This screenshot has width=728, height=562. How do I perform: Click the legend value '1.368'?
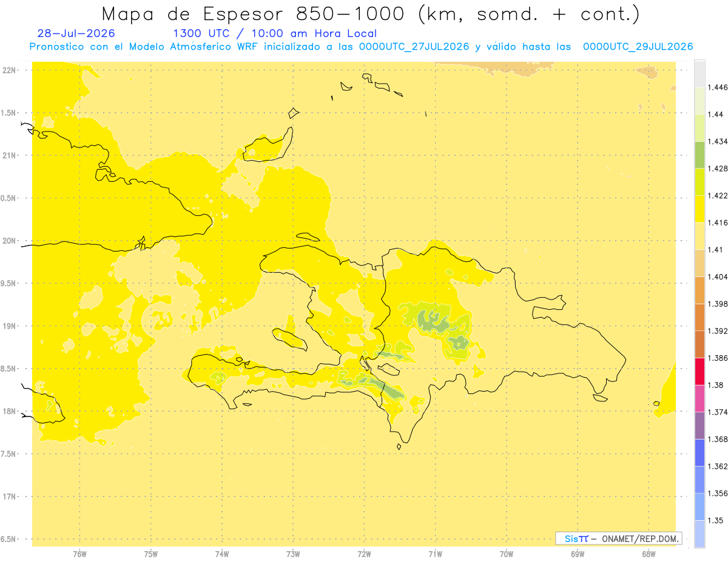coord(718,439)
